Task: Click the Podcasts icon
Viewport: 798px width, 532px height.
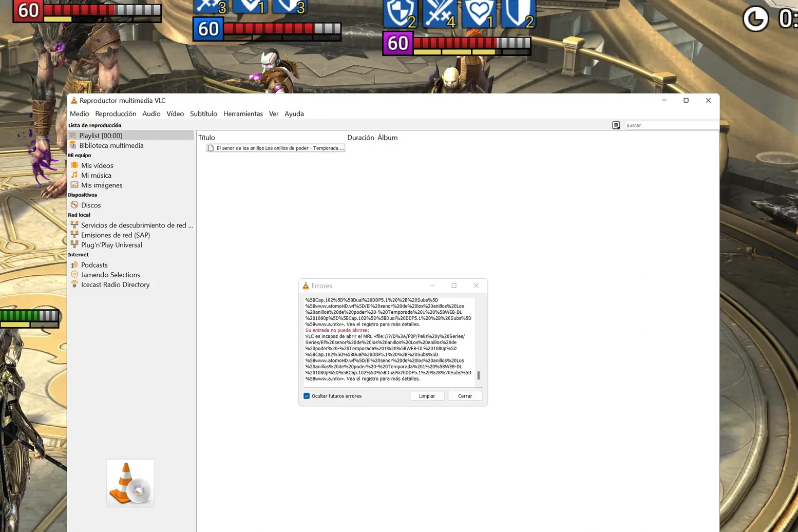Action: pos(74,264)
